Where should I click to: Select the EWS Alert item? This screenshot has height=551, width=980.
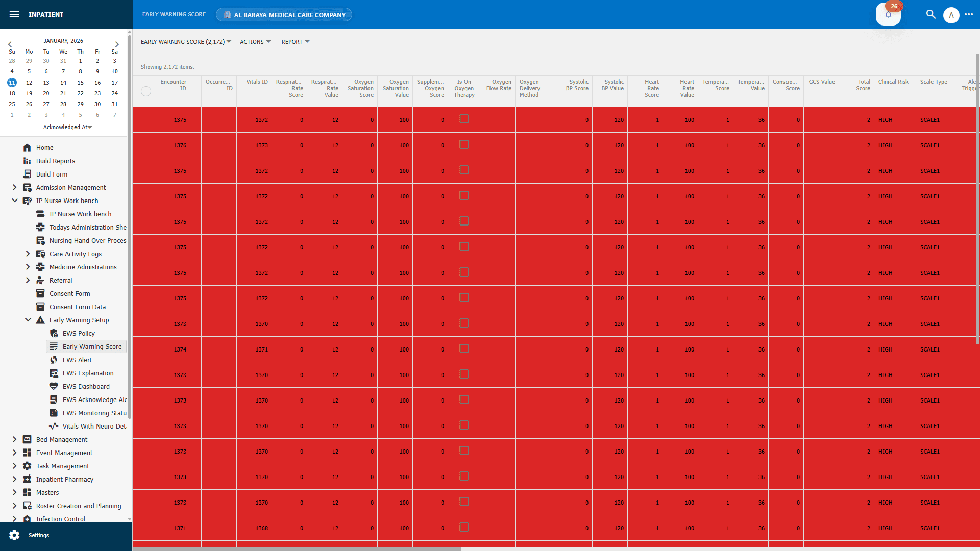(77, 360)
